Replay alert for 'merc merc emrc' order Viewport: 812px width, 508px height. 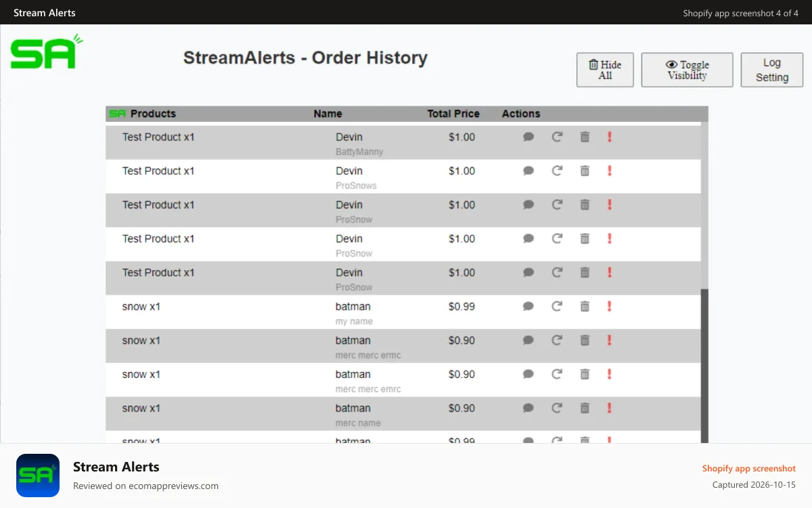click(x=557, y=374)
